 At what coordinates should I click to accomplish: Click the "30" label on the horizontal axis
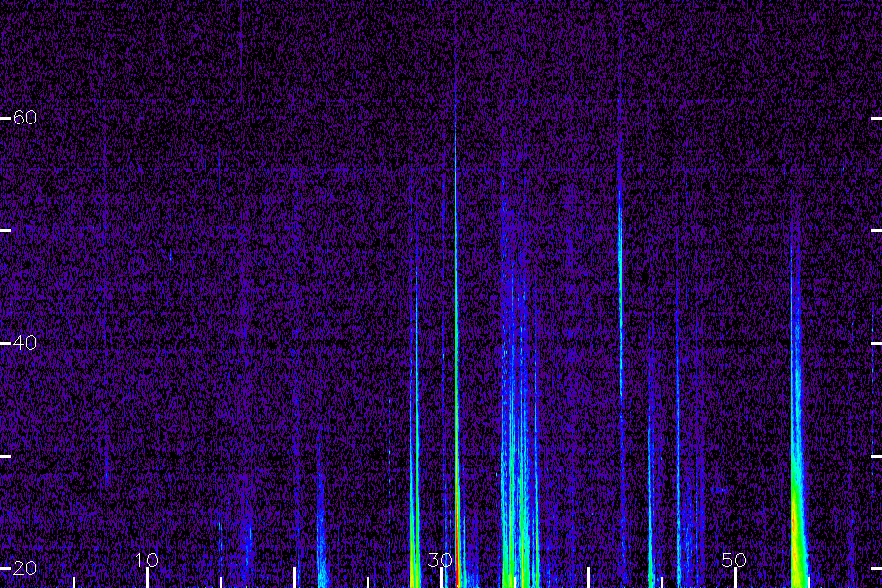tap(440, 560)
